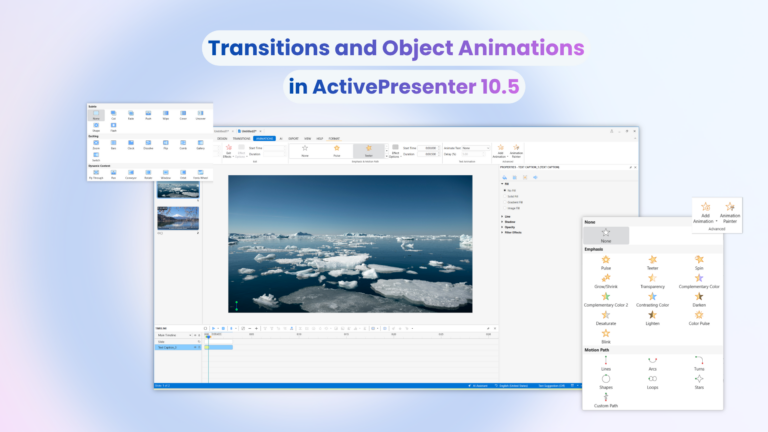
Task: Select the Text Caption_1 timeline row
Action: coord(178,347)
